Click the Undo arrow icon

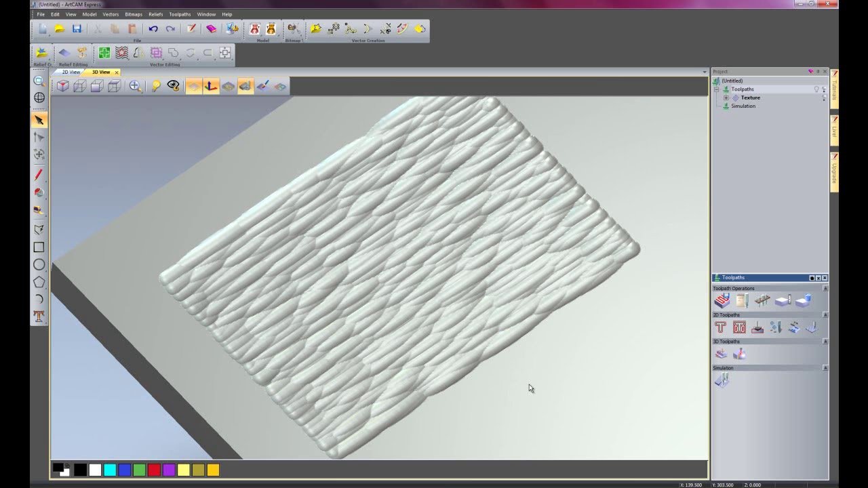coord(153,28)
